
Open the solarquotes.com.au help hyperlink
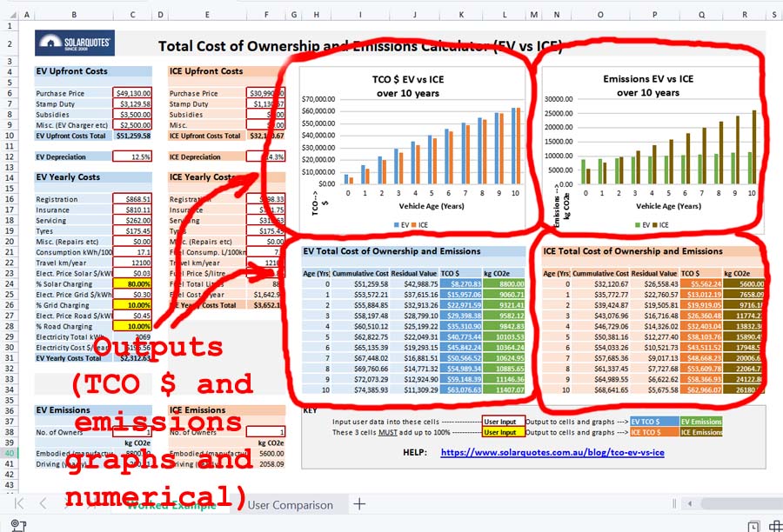552,452
